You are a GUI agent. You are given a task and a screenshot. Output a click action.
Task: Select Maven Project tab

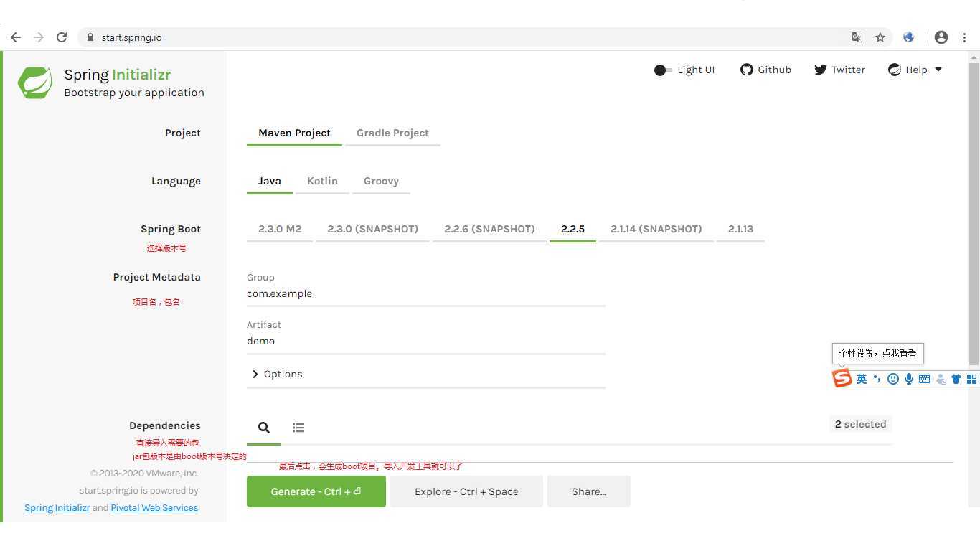pyautogui.click(x=294, y=133)
